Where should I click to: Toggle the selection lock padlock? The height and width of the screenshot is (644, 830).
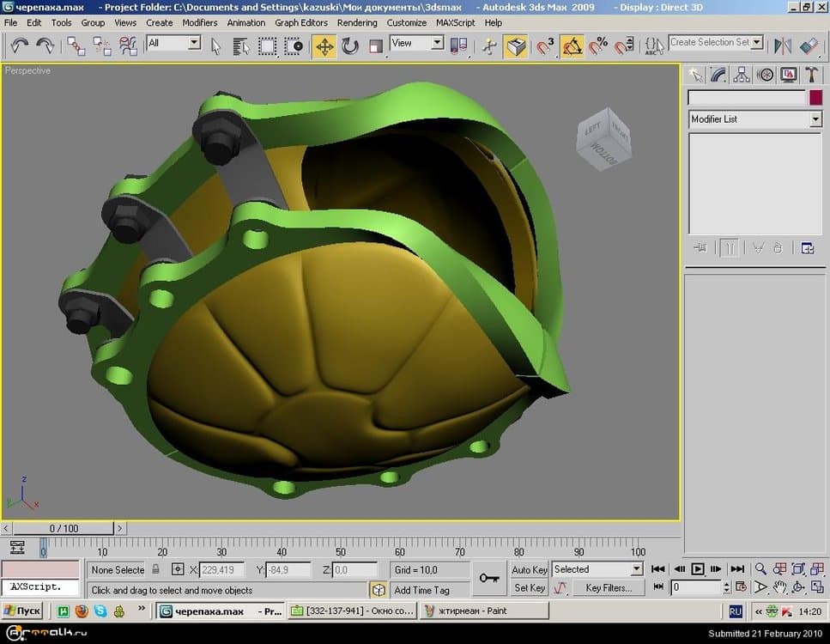pyautogui.click(x=155, y=569)
